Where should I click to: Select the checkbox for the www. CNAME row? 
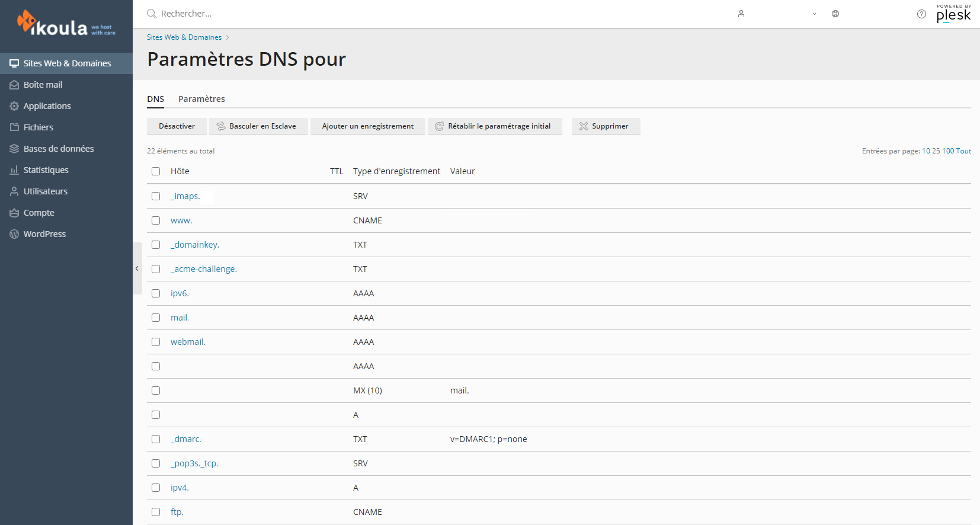coord(156,220)
